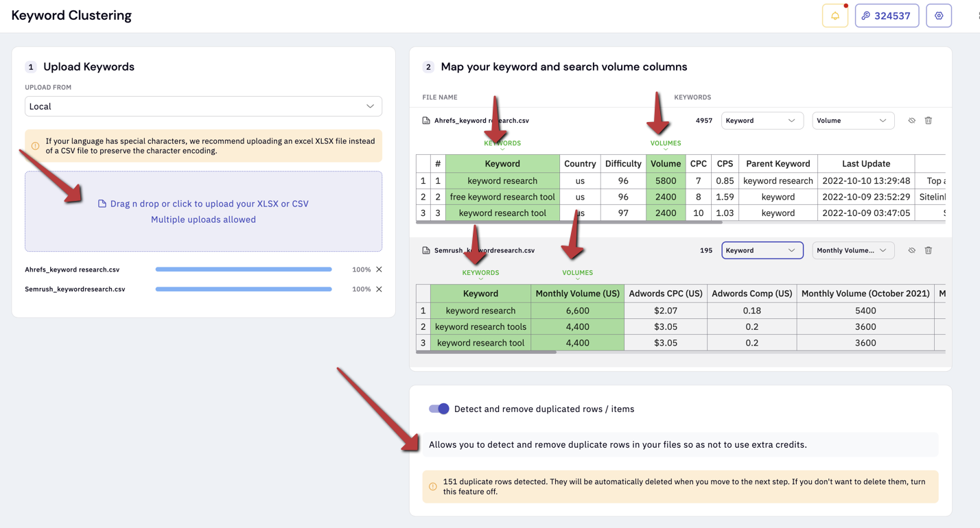Open the notifications bell icon
Screen dimensions: 980x528
coord(835,15)
